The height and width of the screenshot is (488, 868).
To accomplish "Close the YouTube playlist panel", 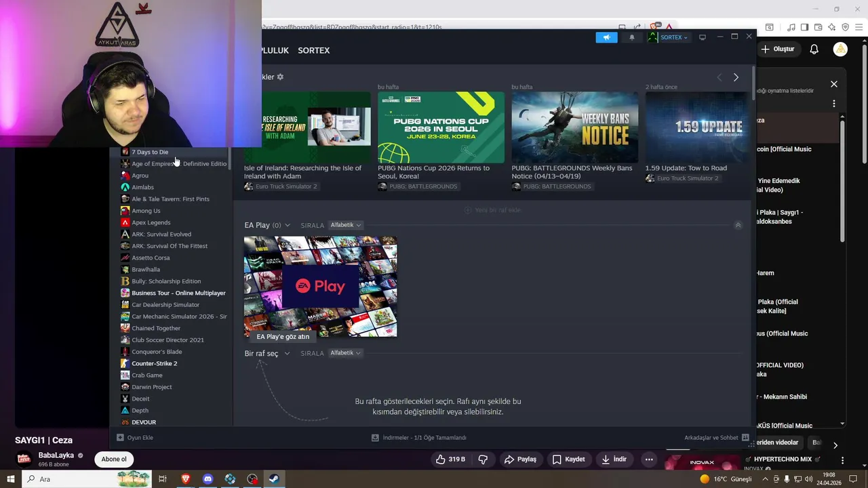I will click(834, 84).
